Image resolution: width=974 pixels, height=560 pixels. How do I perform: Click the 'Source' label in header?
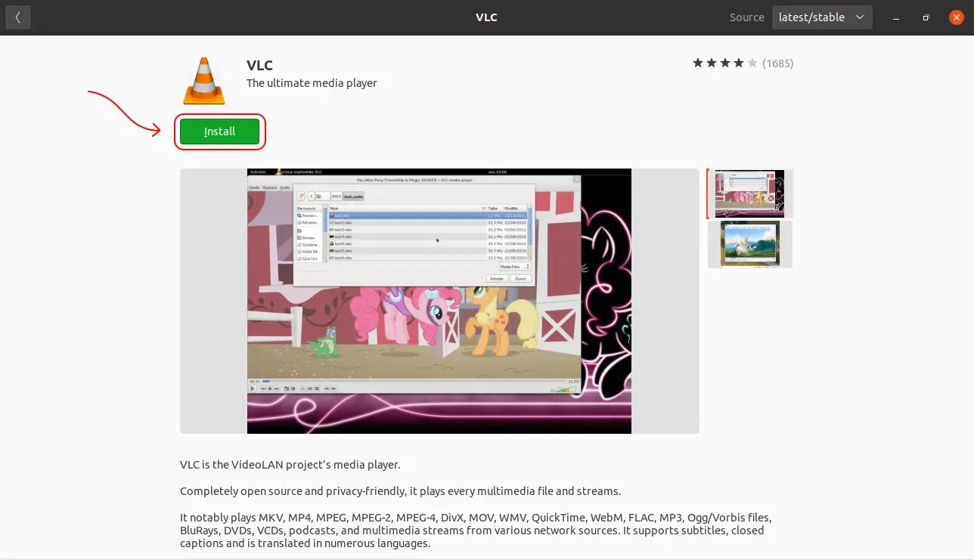point(747,17)
